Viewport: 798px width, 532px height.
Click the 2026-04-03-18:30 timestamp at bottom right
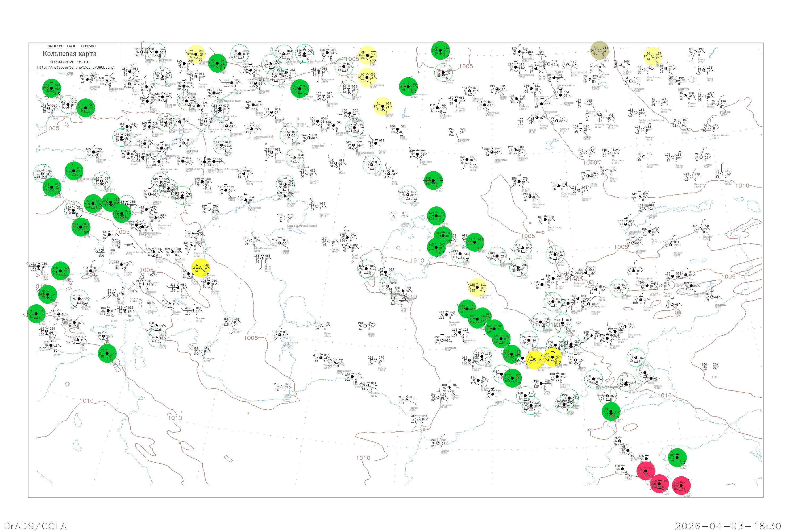pyautogui.click(x=728, y=526)
